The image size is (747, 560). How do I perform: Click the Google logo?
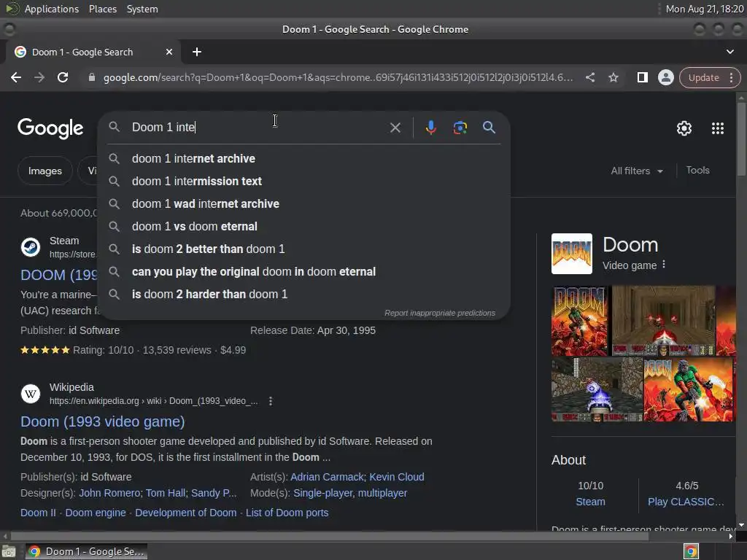pos(50,128)
